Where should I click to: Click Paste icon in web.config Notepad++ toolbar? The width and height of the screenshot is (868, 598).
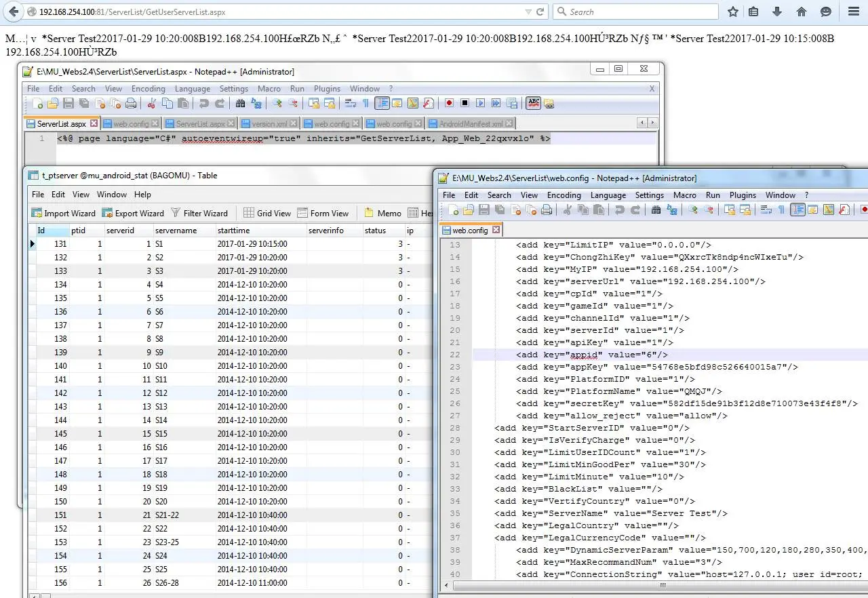(x=598, y=210)
